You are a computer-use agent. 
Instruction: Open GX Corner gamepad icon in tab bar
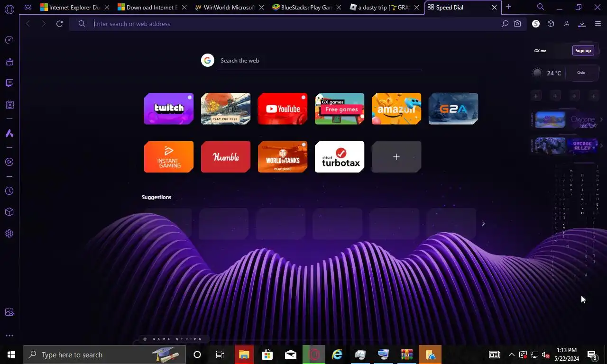(x=28, y=7)
